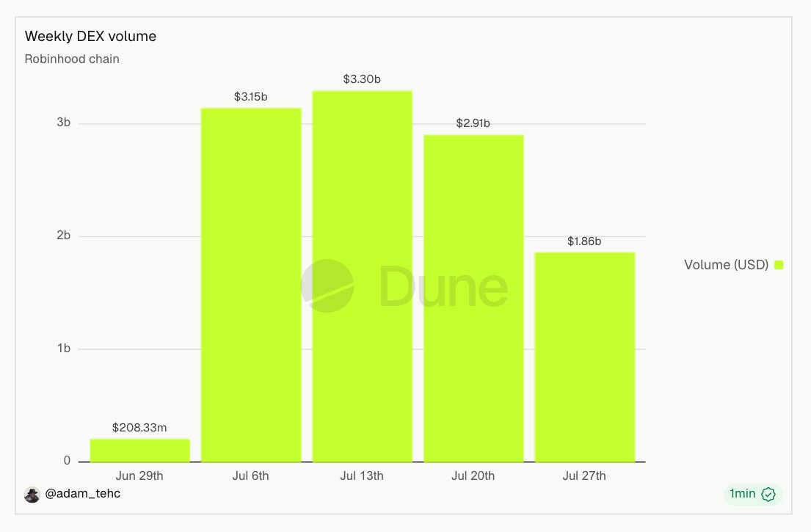811x532 pixels.
Task: Select the Jul 6th bar
Action: 251,285
